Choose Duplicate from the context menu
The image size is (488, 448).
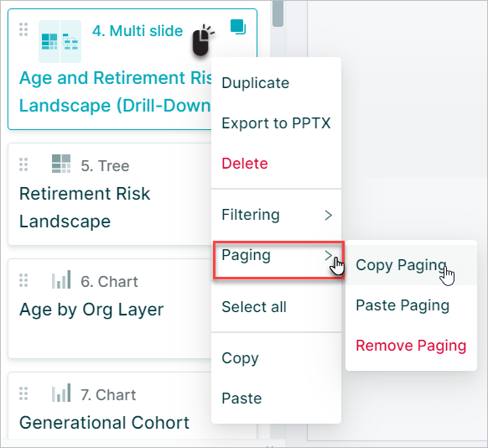pyautogui.click(x=255, y=83)
